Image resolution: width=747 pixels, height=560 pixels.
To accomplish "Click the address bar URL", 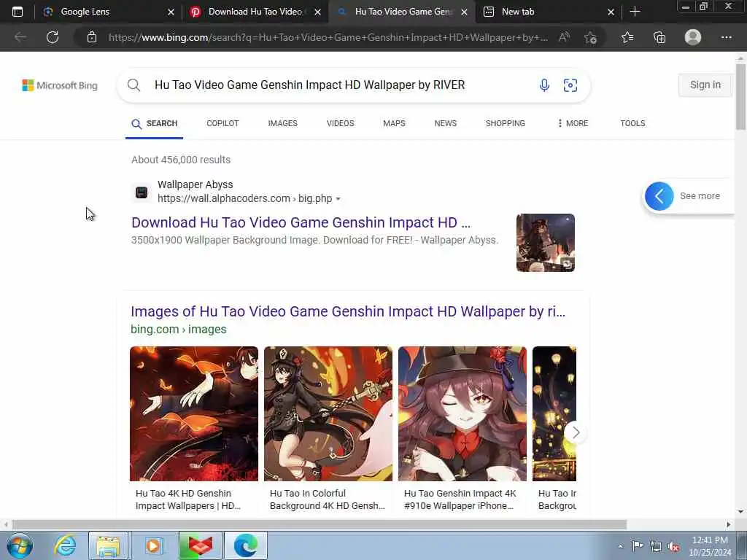I will [x=328, y=37].
